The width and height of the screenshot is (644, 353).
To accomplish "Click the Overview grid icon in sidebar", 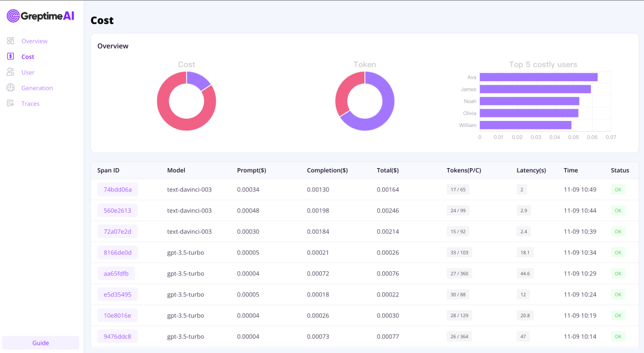I will pos(10,41).
